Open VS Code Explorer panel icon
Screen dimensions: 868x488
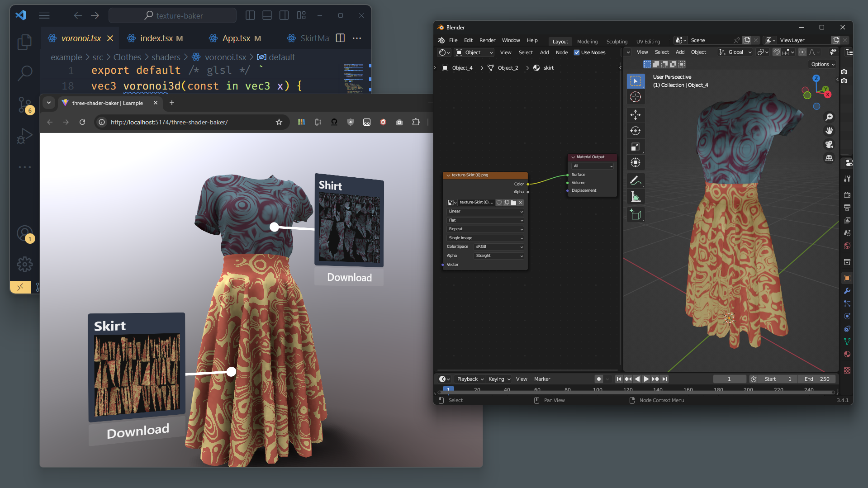pyautogui.click(x=24, y=43)
